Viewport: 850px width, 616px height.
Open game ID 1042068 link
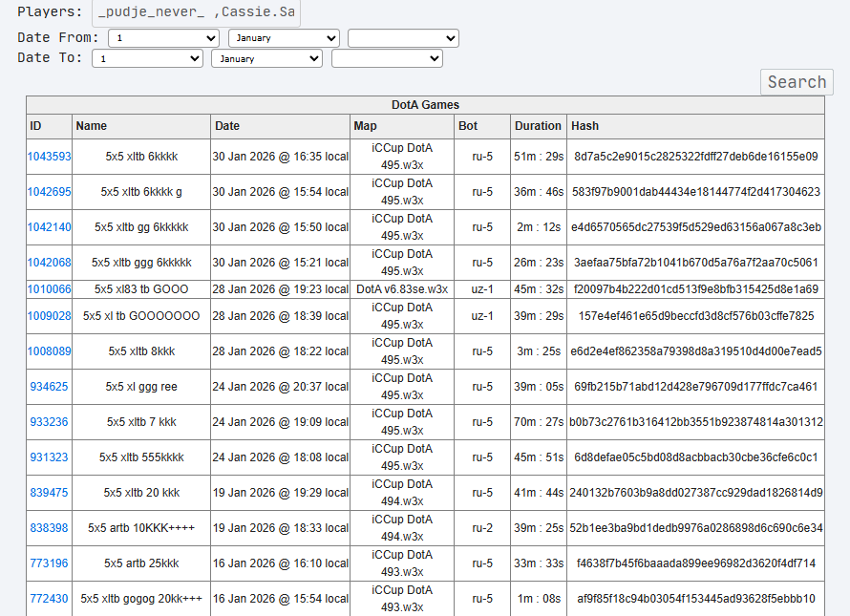pyautogui.click(x=50, y=263)
